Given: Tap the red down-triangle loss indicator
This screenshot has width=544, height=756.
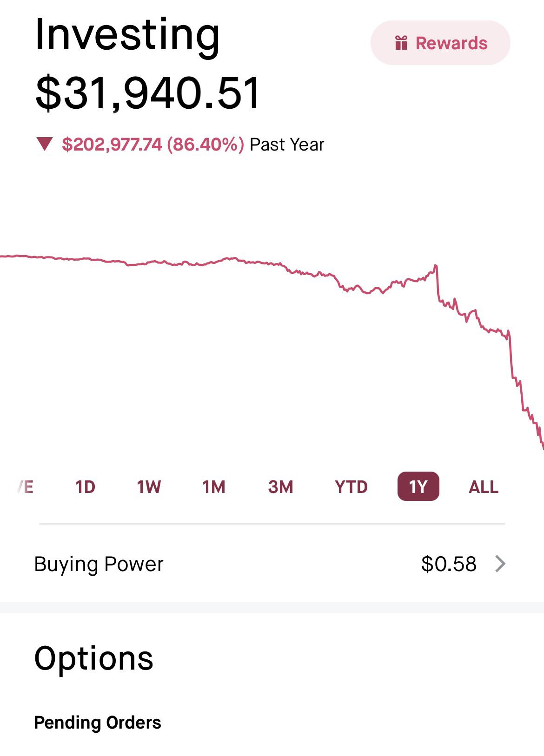Looking at the screenshot, I should pyautogui.click(x=45, y=144).
